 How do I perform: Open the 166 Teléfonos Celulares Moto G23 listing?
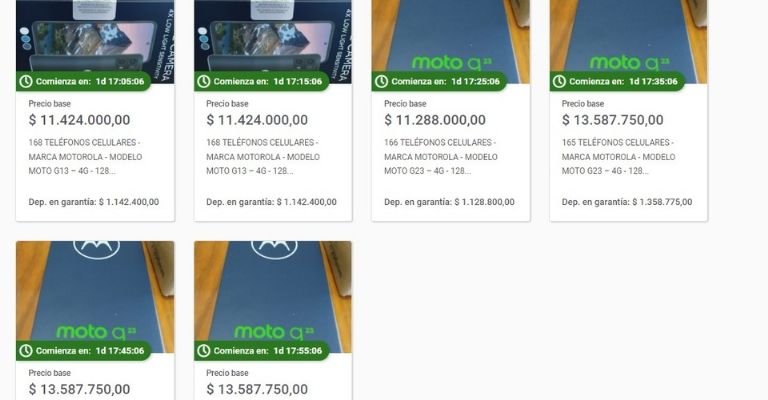click(x=441, y=157)
